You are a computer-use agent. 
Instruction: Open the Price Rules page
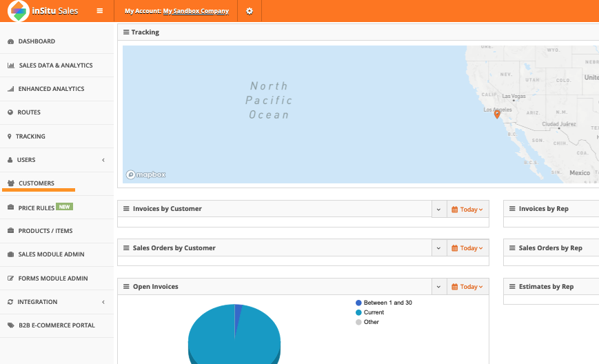tap(37, 207)
